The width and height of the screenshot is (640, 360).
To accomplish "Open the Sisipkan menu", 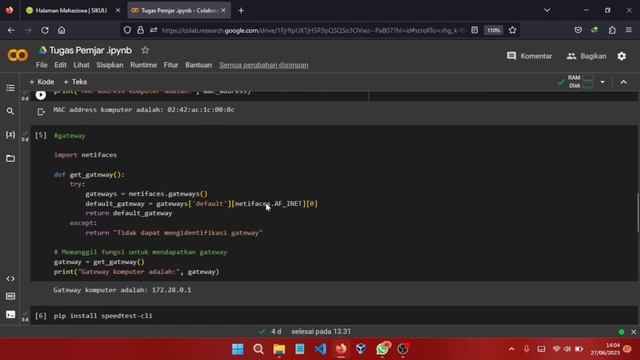I will pos(109,65).
